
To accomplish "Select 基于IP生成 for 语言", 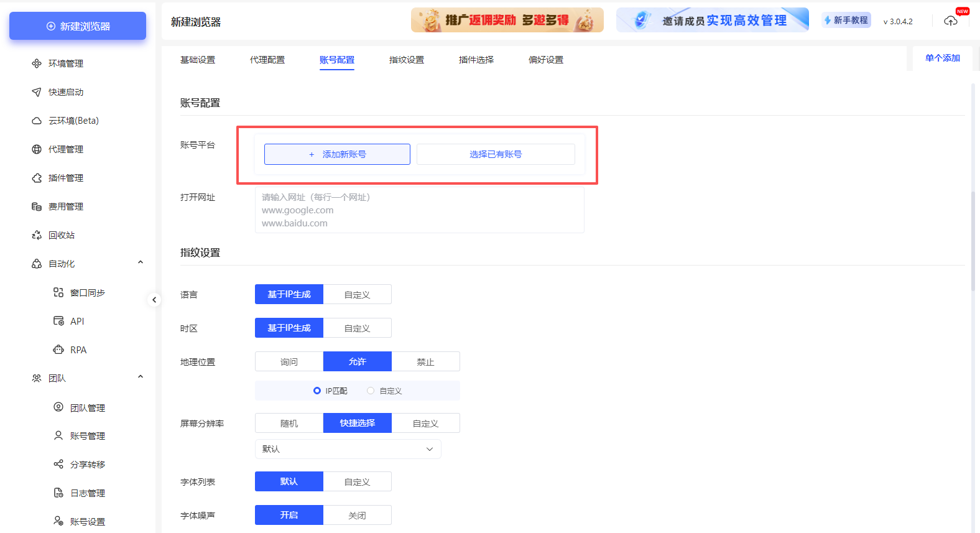I will tap(289, 294).
